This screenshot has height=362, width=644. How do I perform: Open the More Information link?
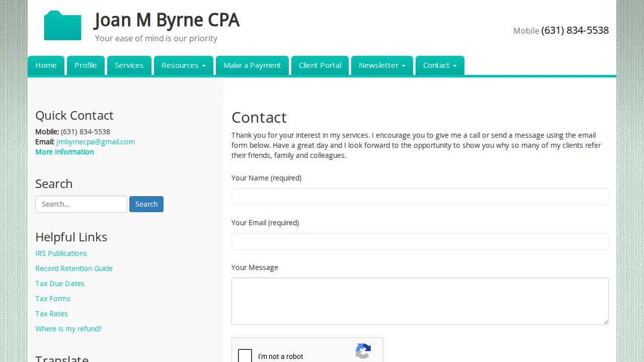pos(64,152)
